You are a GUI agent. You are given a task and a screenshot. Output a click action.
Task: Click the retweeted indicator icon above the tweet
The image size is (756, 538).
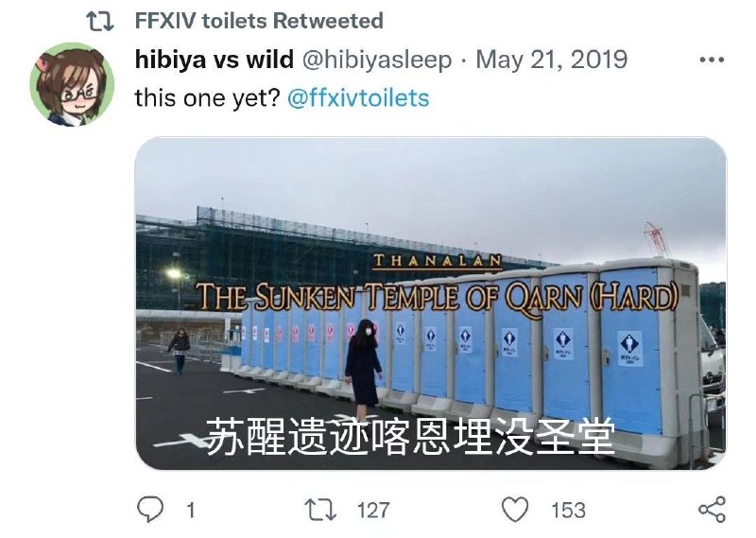click(x=100, y=22)
